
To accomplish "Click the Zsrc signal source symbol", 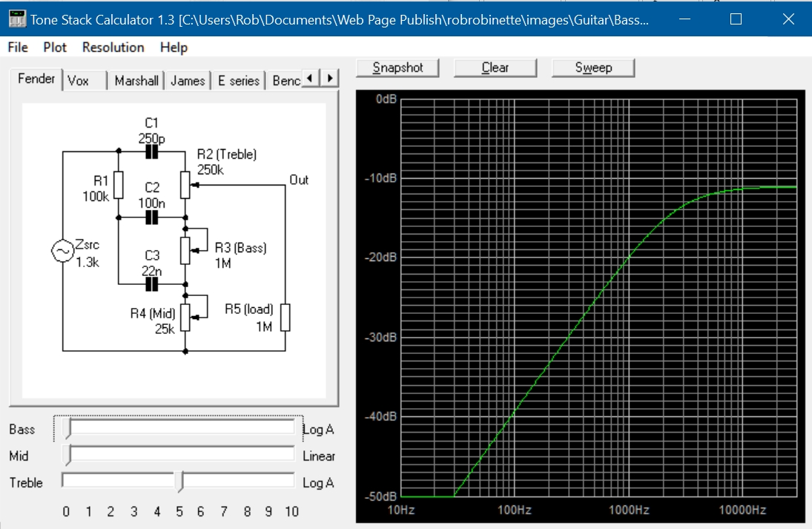I will [x=62, y=251].
